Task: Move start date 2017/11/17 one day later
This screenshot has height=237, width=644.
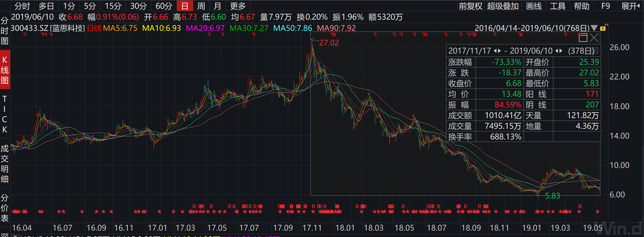Action: click(x=499, y=51)
